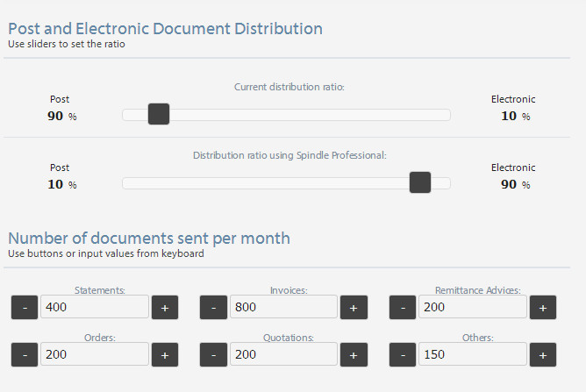This screenshot has height=392, width=586.
Task: Raise the Quotations value with plus
Action: [354, 354]
